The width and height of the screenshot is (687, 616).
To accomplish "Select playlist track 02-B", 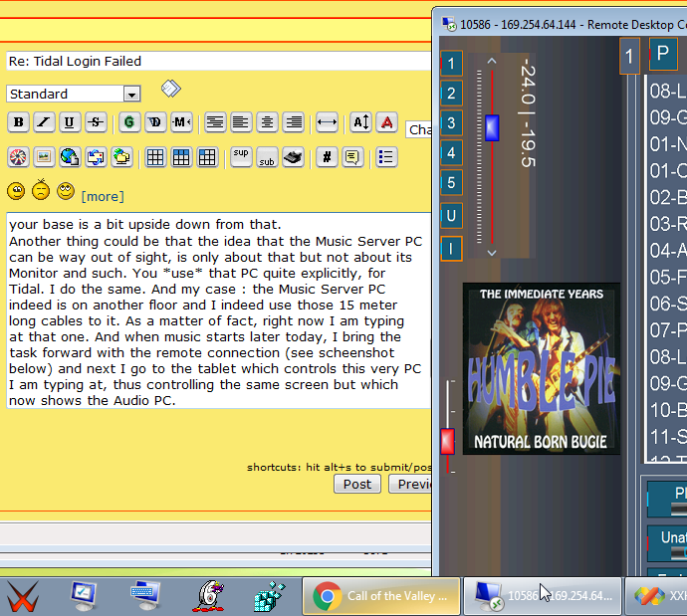I will (x=667, y=197).
